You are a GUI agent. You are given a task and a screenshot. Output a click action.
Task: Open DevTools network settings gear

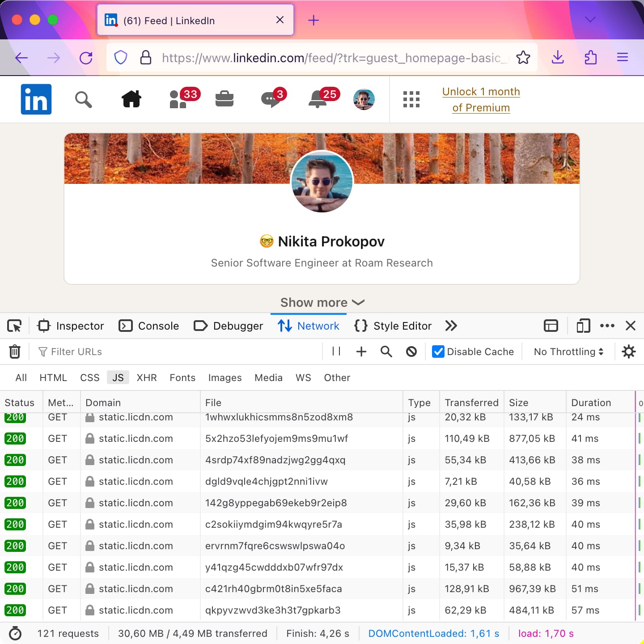pyautogui.click(x=629, y=352)
